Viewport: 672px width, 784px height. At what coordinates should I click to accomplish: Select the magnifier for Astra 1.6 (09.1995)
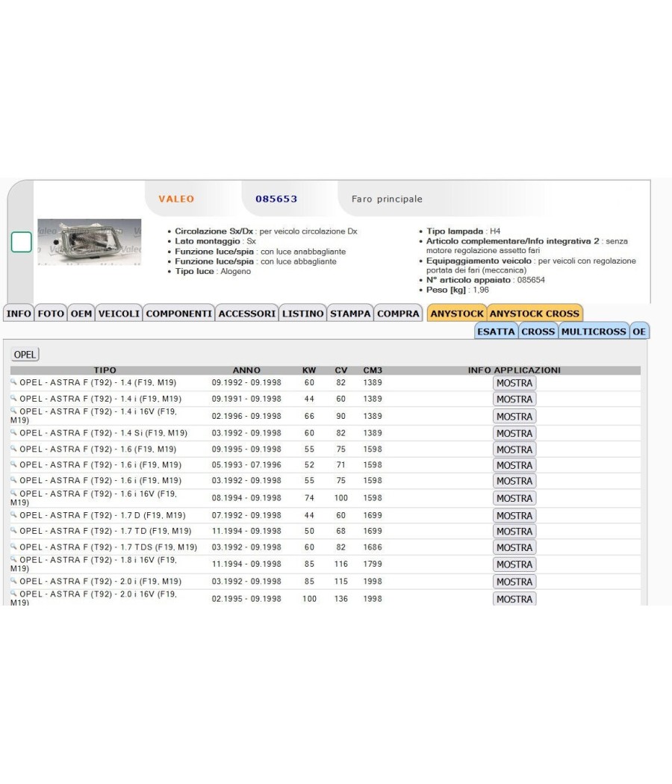coord(13,449)
